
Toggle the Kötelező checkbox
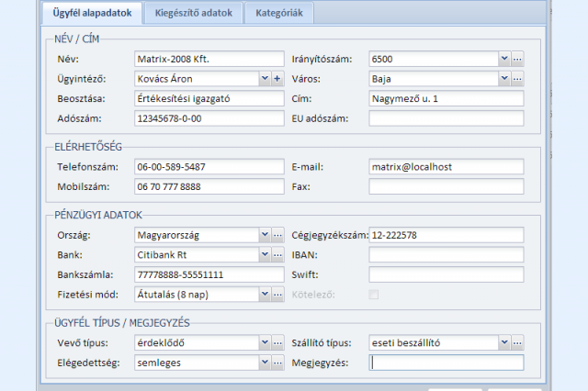click(x=373, y=295)
